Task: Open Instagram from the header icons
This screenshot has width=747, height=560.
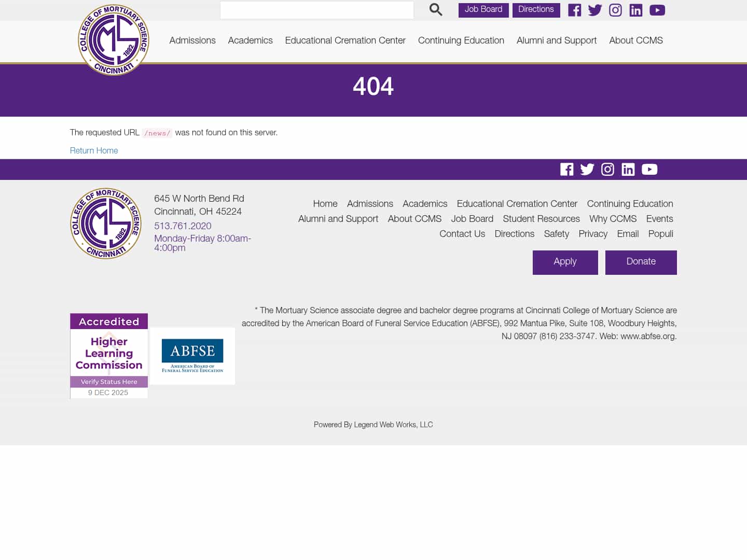Action: point(615,10)
